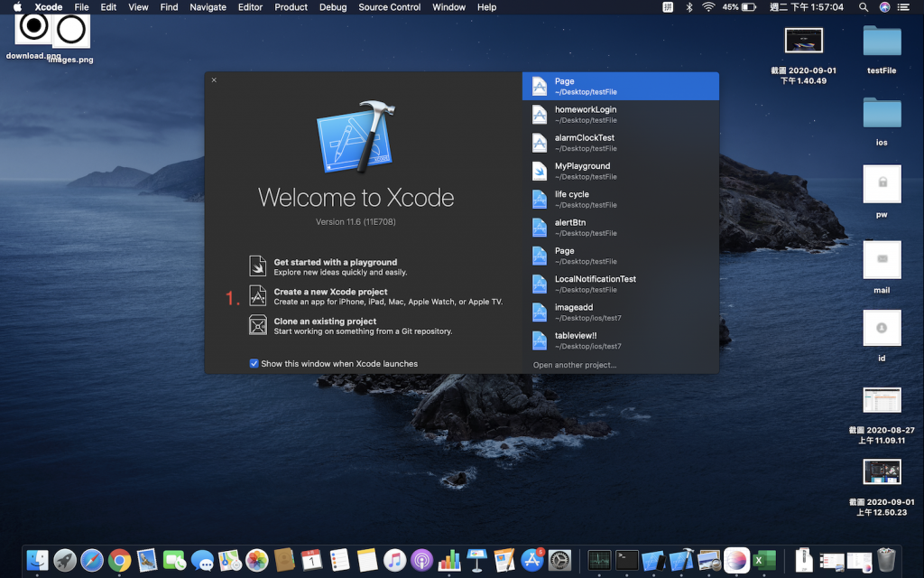Viewport: 924px width, 578px height.
Task: Open Calendar from the Dock
Action: point(311,560)
